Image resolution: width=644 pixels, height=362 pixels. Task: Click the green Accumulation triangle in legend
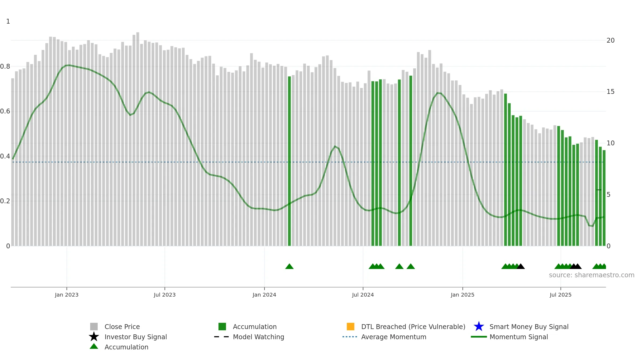(94, 346)
